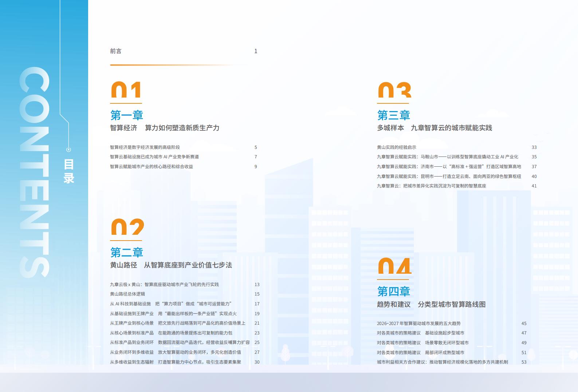Click the orange 04 chapter number

click(x=394, y=266)
